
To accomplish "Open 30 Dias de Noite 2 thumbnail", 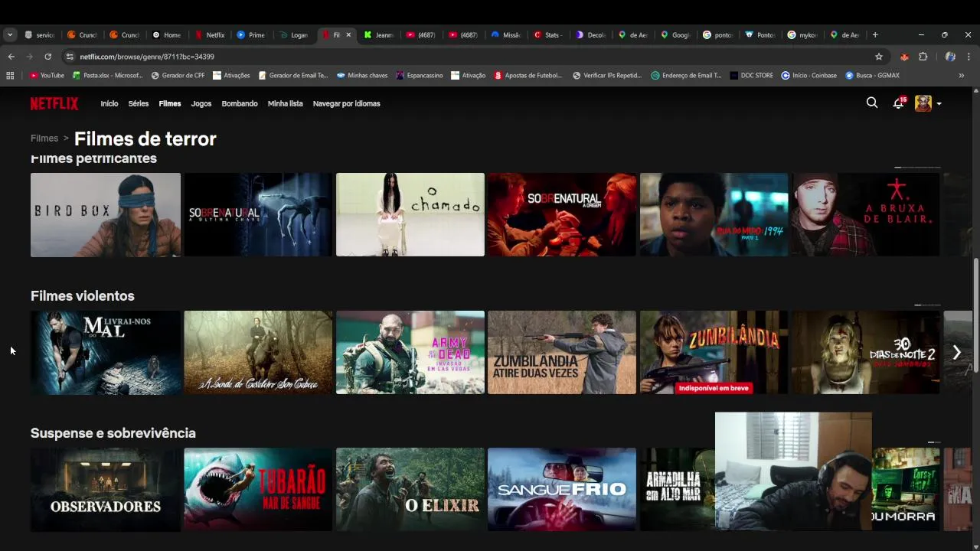I will (x=866, y=352).
